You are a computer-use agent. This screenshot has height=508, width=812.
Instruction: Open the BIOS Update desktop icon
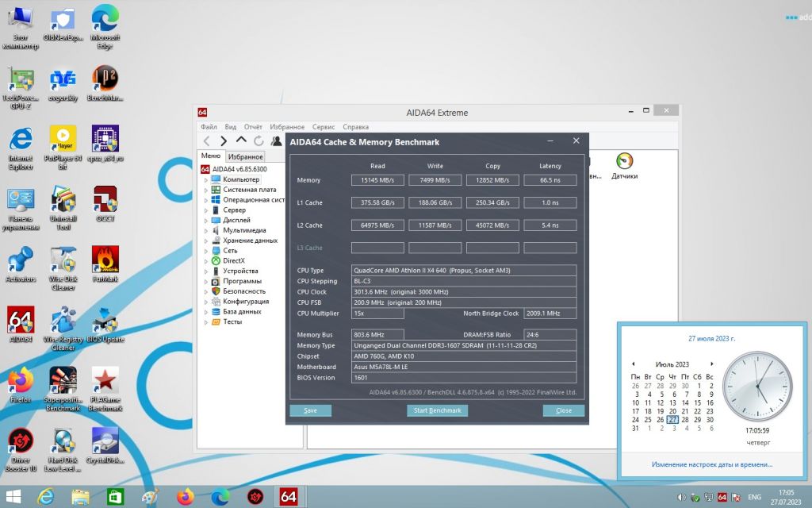click(105, 324)
